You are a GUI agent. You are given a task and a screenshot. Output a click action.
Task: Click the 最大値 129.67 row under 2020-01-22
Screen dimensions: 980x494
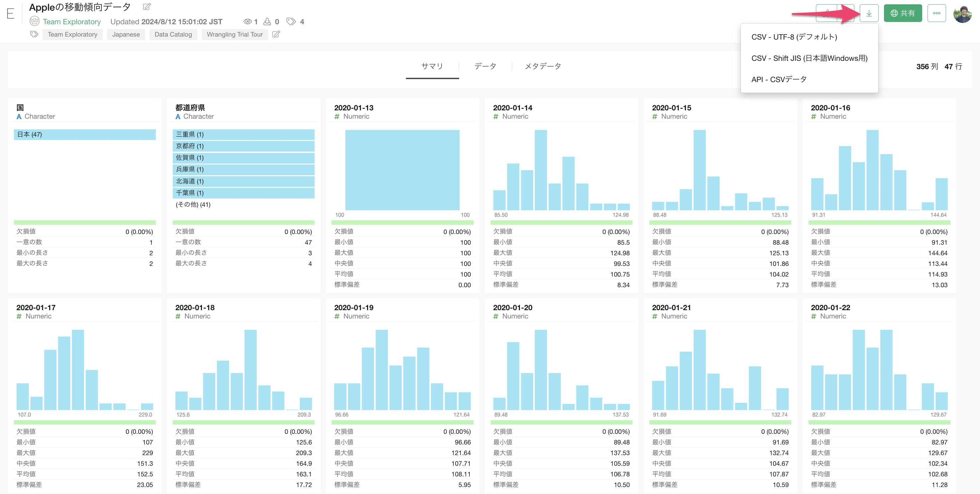(x=879, y=453)
